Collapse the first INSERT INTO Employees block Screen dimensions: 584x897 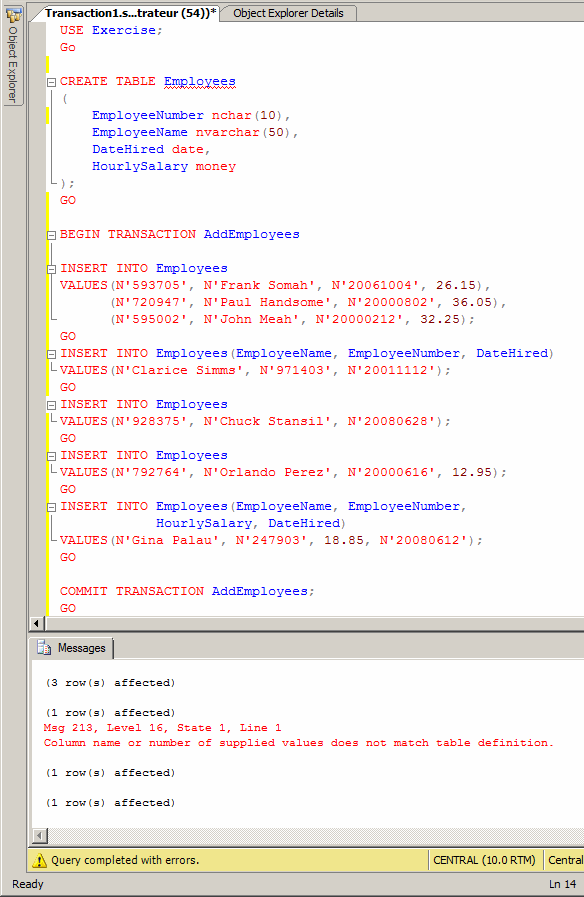[51, 269]
